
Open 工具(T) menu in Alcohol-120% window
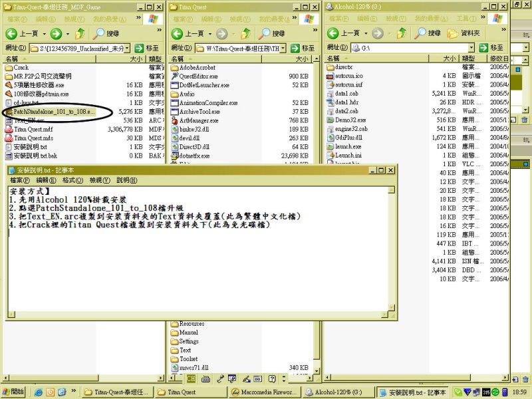pos(466,19)
